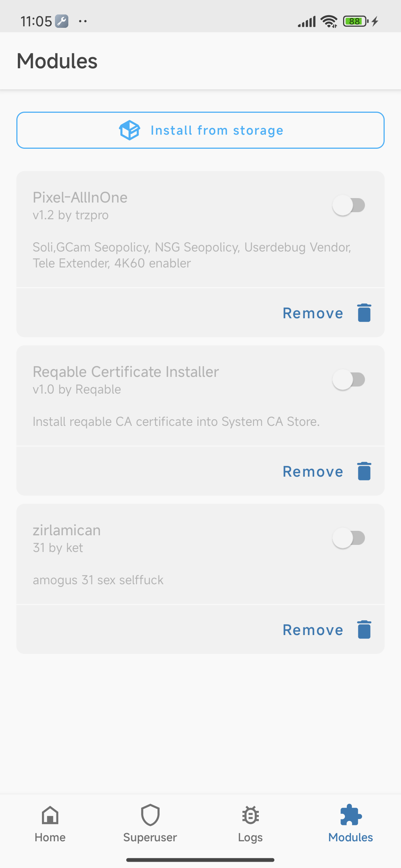
Task: Tap the Home house icon
Action: point(50,815)
